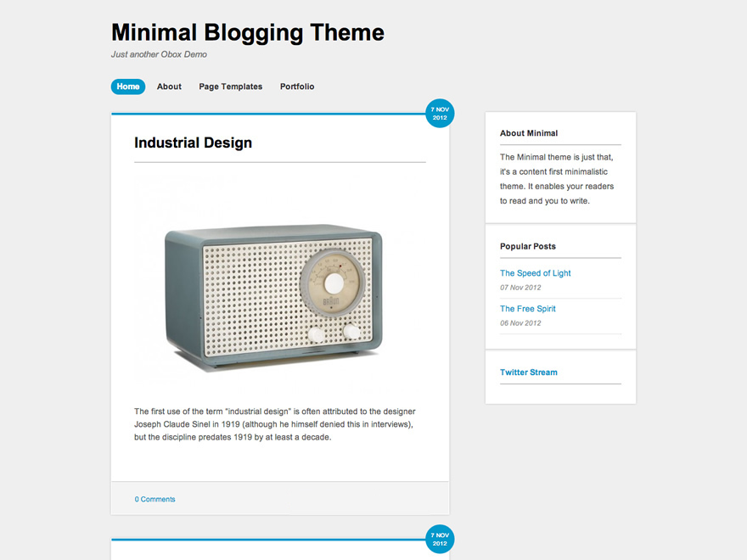Select the Popular Posts widget heading
747x560 pixels.
coord(527,246)
